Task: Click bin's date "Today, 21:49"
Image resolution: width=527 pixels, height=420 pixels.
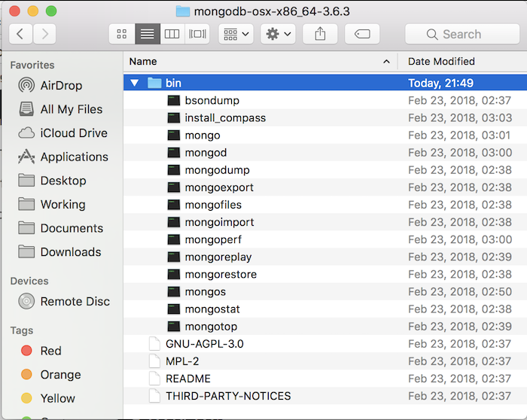Action: click(x=440, y=83)
